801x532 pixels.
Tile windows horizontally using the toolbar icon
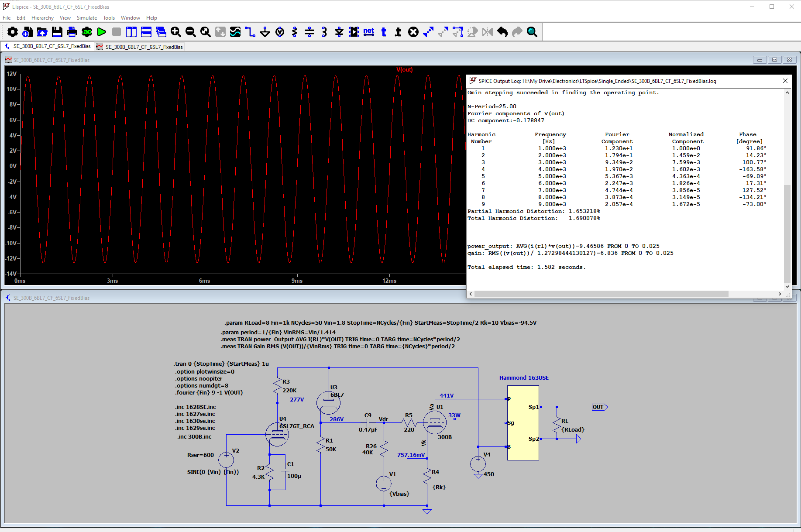point(146,32)
